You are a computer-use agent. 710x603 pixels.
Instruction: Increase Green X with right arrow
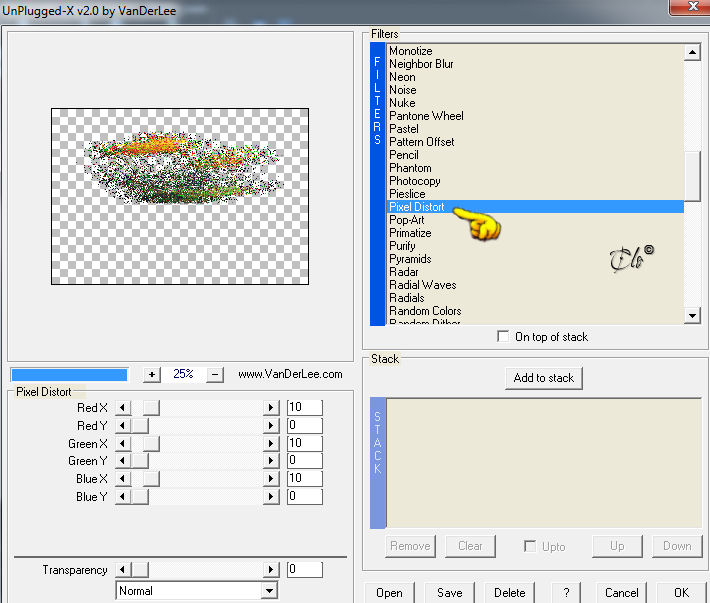click(x=271, y=443)
